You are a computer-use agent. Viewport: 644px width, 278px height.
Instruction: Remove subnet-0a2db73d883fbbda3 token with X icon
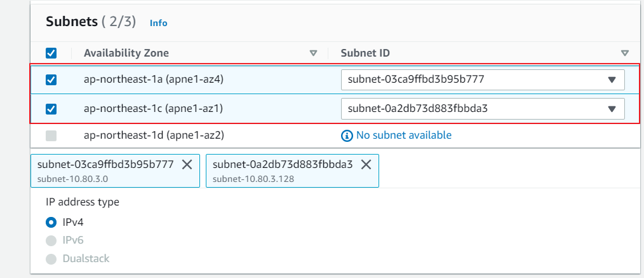point(366,164)
